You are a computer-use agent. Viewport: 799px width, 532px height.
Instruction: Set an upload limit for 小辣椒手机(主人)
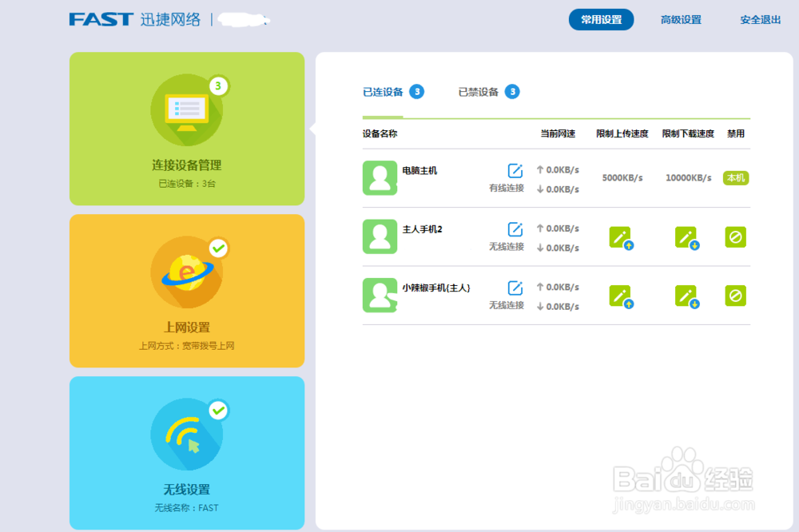pyautogui.click(x=622, y=296)
